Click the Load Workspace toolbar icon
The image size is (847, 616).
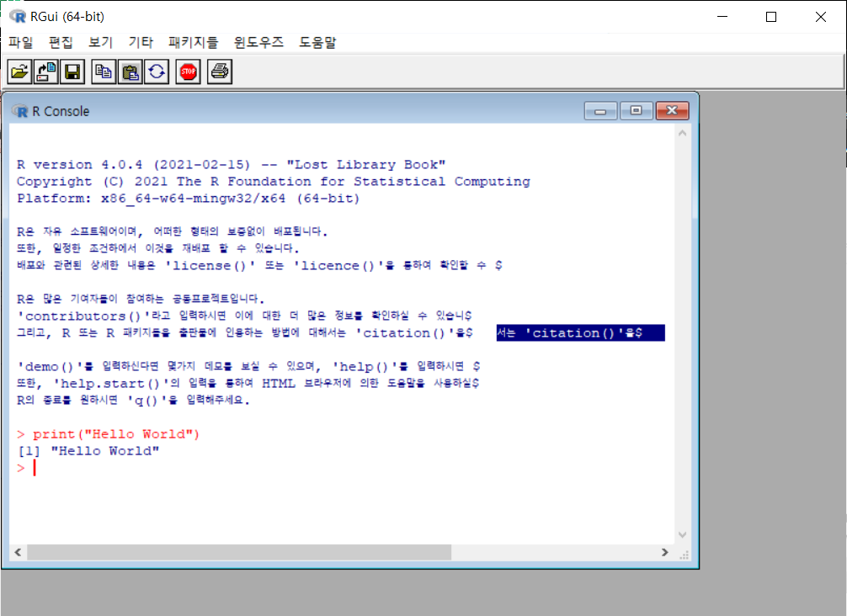(46, 72)
